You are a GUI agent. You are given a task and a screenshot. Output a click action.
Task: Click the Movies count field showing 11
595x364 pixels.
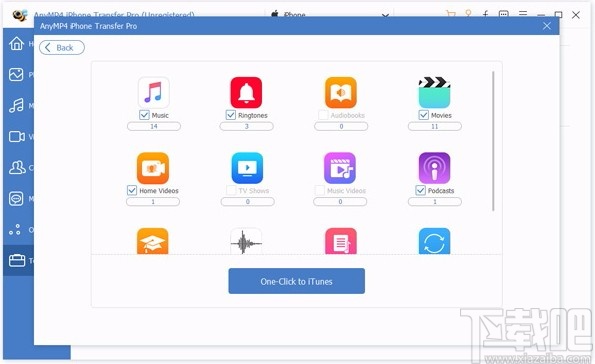point(434,126)
